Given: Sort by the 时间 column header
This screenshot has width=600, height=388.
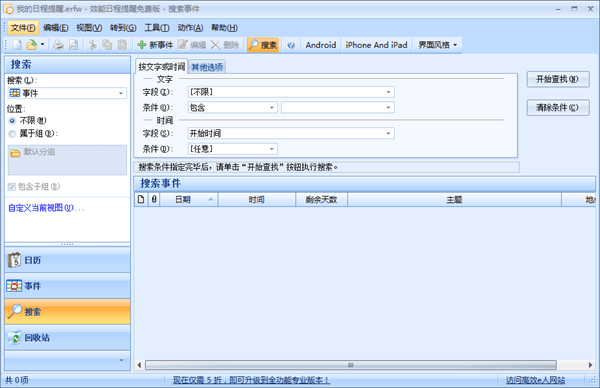Looking at the screenshot, I should pos(257,199).
